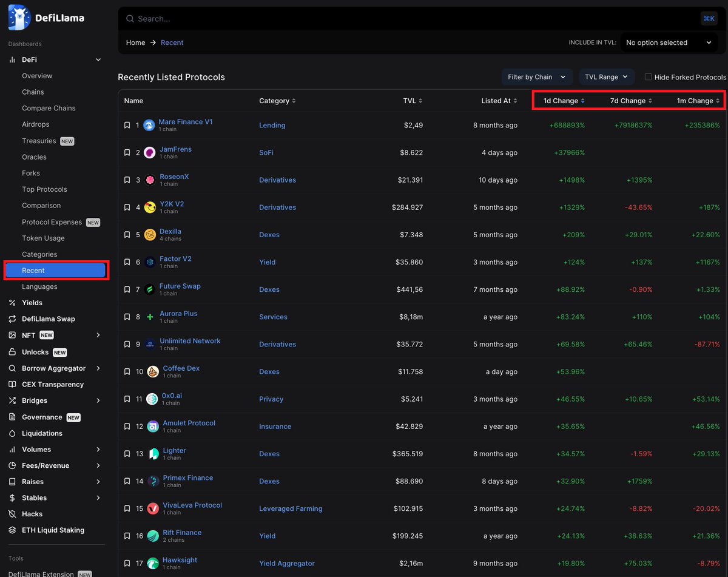Click the Fees/Revenue pie chart icon
The image size is (728, 577).
[12, 465]
